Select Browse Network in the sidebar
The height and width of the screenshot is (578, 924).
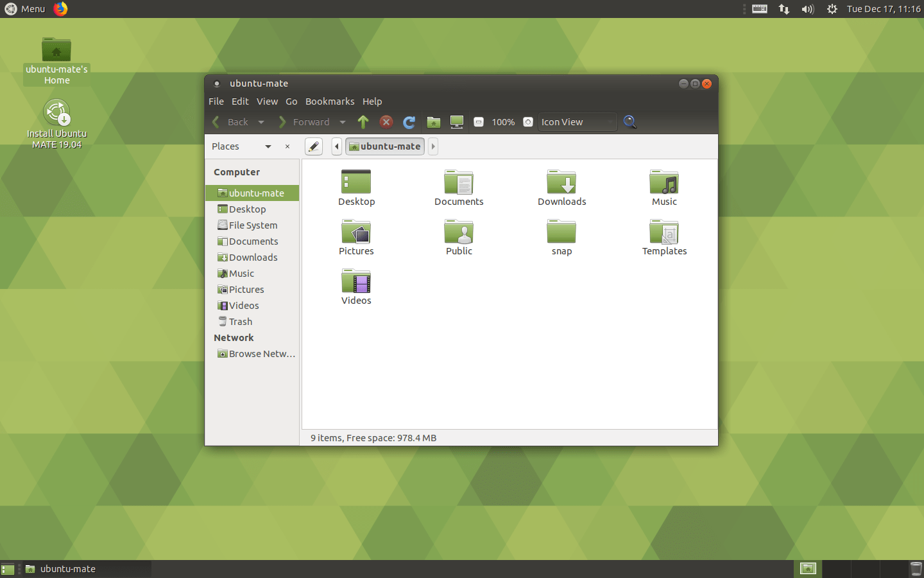(252, 354)
